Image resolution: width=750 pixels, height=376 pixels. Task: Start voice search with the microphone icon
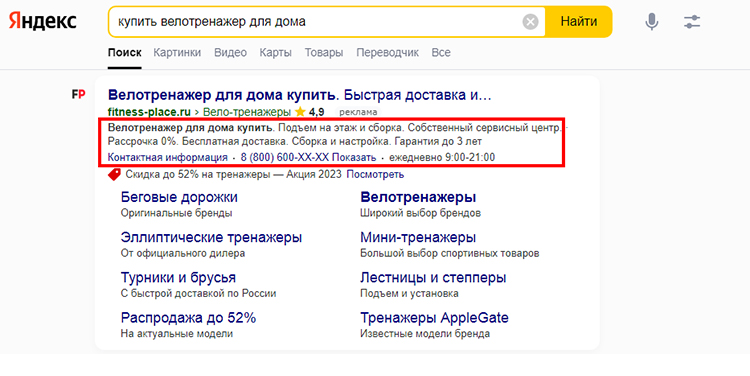(651, 22)
